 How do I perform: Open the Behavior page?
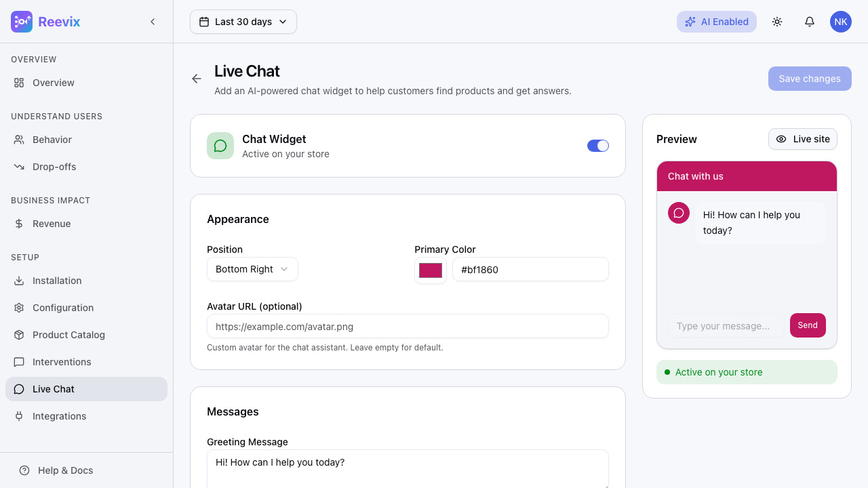(x=86, y=140)
